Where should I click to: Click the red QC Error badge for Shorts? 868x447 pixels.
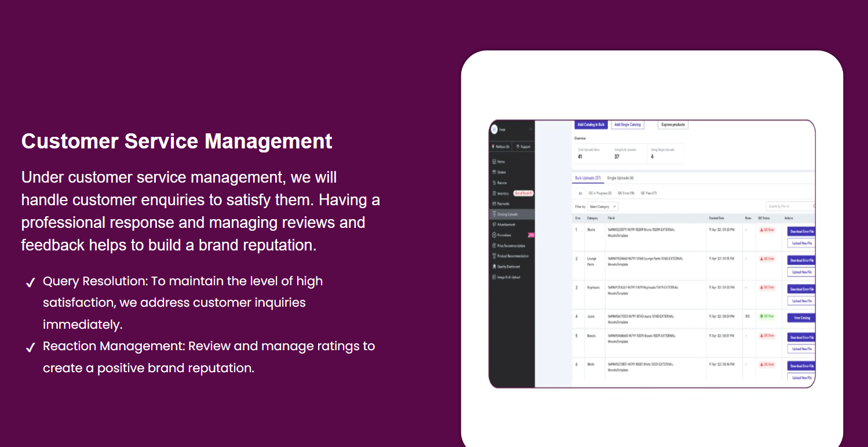[x=767, y=230]
